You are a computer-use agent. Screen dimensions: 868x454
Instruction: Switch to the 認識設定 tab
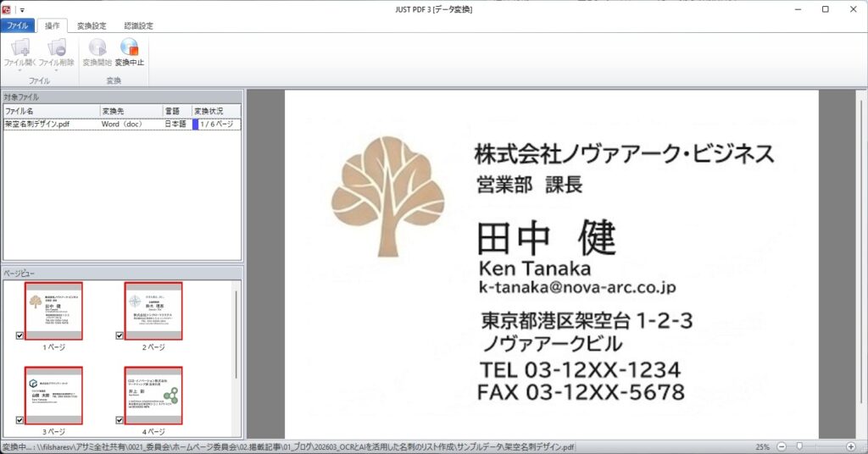pos(138,25)
